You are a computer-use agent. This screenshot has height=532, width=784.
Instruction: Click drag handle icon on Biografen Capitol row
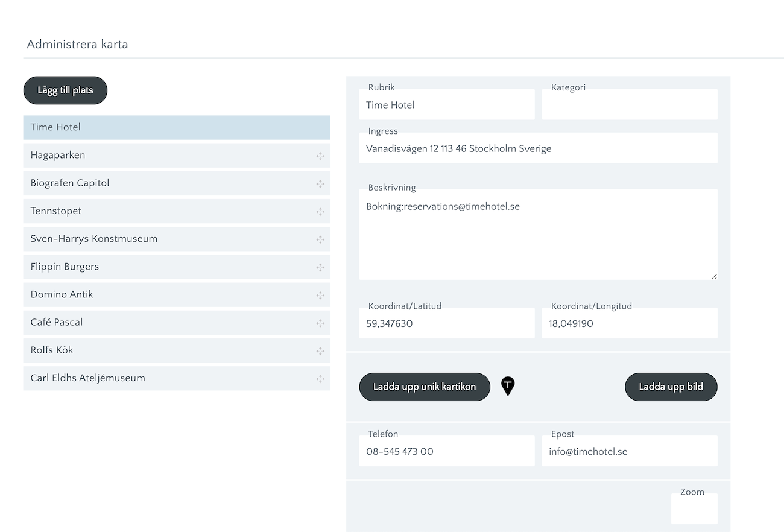click(320, 184)
